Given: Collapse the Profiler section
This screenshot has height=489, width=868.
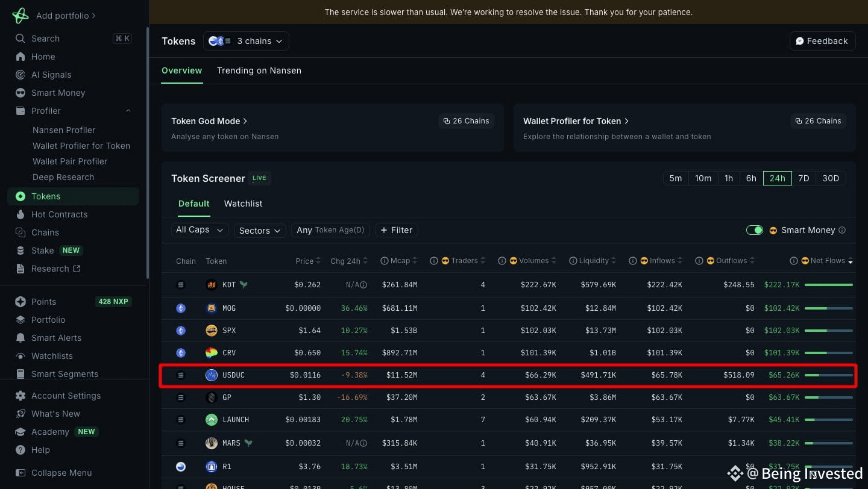Looking at the screenshot, I should coord(128,111).
